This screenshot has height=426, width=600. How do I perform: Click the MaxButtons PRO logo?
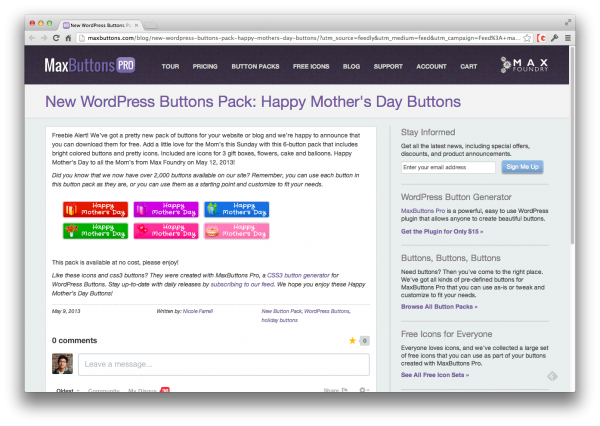(90, 65)
